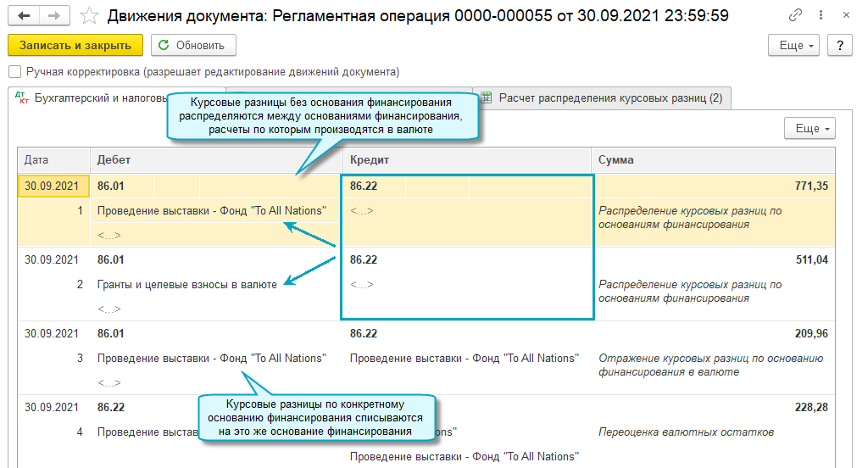The width and height of the screenshot is (868, 468).
Task: Select row 3 credit Проведение выставки cell
Action: [x=464, y=359]
